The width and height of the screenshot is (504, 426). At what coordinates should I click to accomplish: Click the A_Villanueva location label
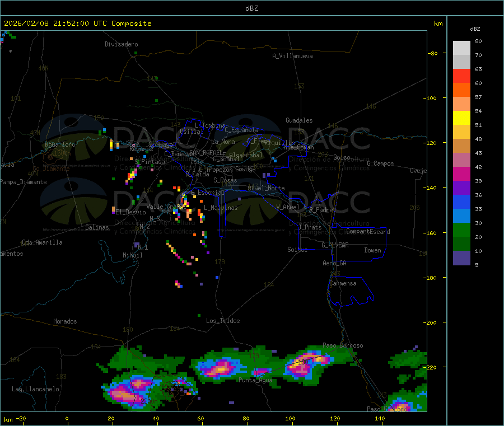292,56
